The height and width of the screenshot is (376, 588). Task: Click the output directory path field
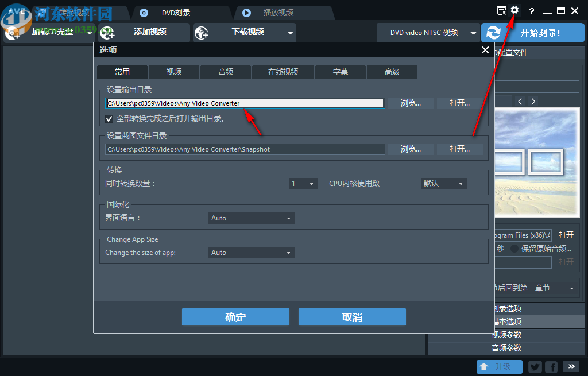245,103
